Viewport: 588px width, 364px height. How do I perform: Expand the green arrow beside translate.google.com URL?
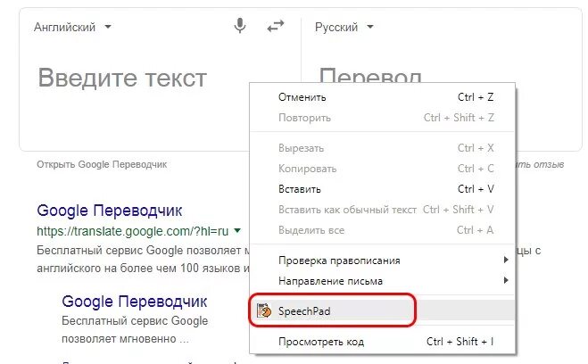click(237, 230)
